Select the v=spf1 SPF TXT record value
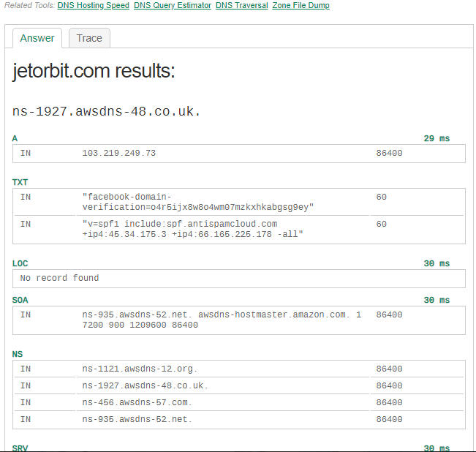The height and width of the screenshot is (452, 476). 192,229
